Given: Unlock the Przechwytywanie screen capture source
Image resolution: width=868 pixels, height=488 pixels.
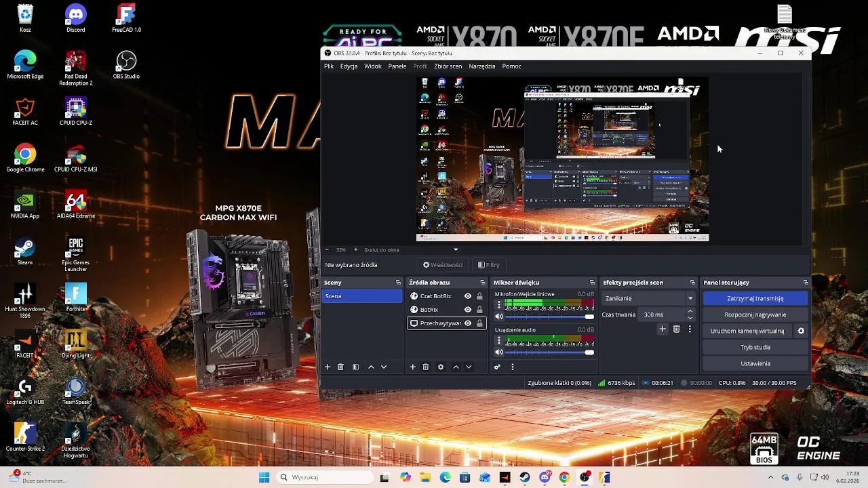Looking at the screenshot, I should (x=479, y=323).
